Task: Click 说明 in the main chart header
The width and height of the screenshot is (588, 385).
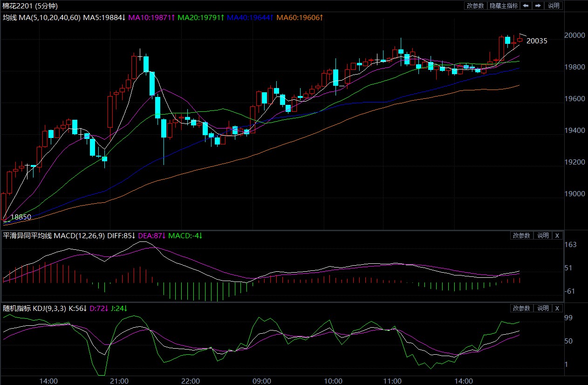Action: click(x=554, y=6)
